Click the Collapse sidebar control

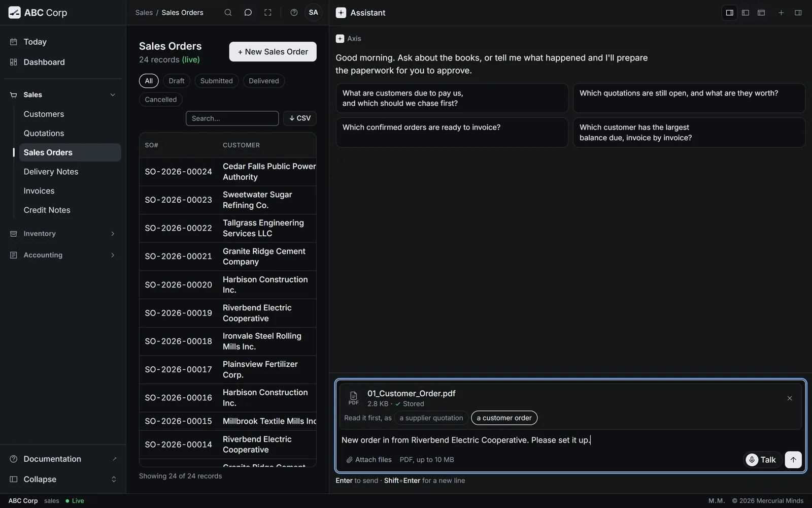pos(63,480)
